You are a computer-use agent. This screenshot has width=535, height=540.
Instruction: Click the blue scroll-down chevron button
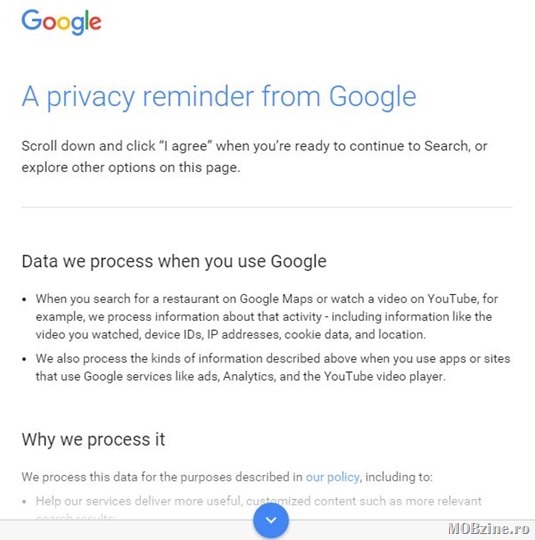pos(271,520)
